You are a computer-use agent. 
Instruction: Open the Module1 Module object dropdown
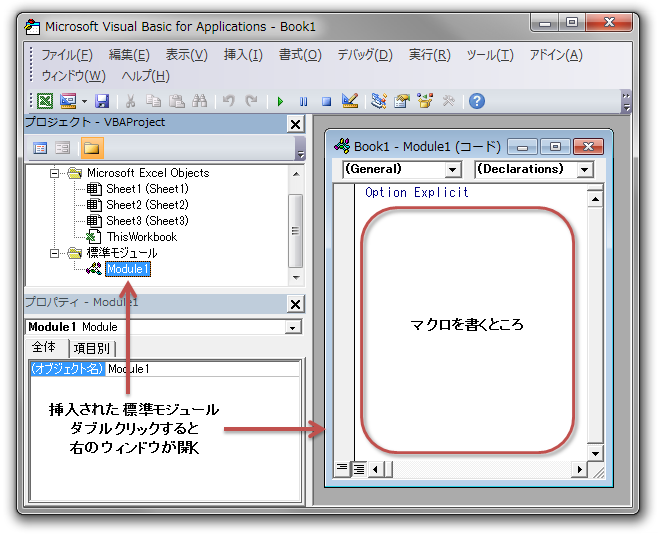(292, 328)
